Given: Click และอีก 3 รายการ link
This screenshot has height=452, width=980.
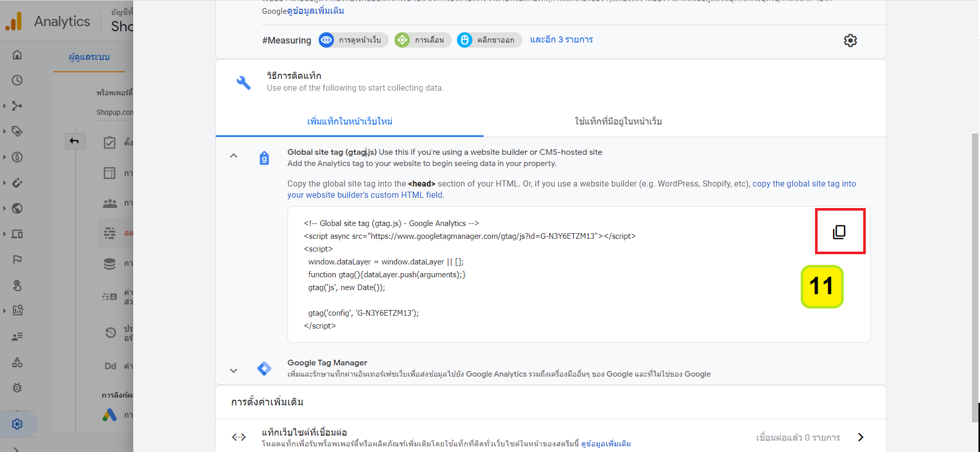Looking at the screenshot, I should 561,39.
